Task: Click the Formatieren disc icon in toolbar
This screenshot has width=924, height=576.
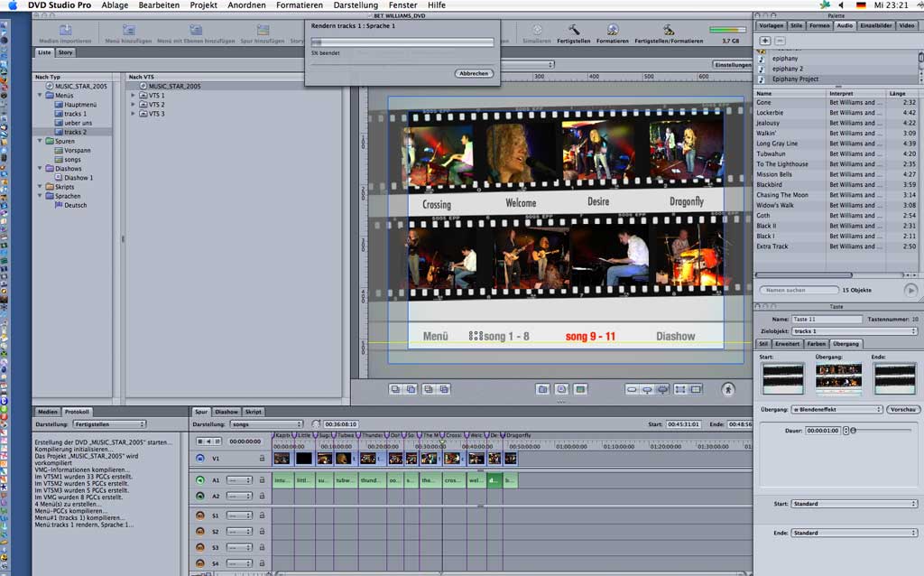Action: pos(613,31)
